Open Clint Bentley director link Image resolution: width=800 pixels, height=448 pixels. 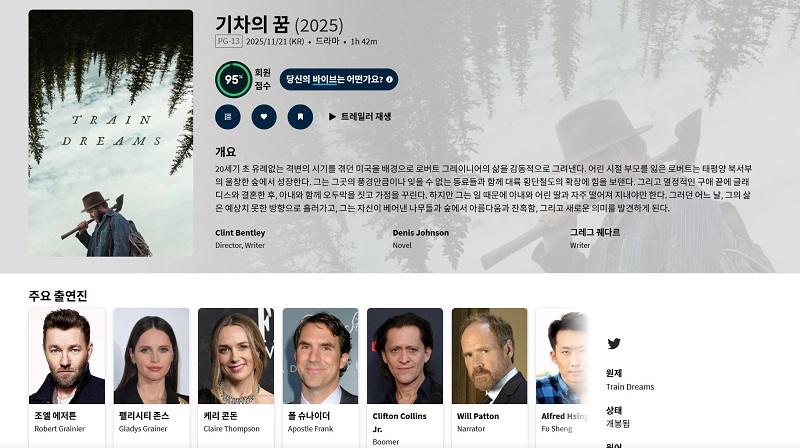point(240,233)
